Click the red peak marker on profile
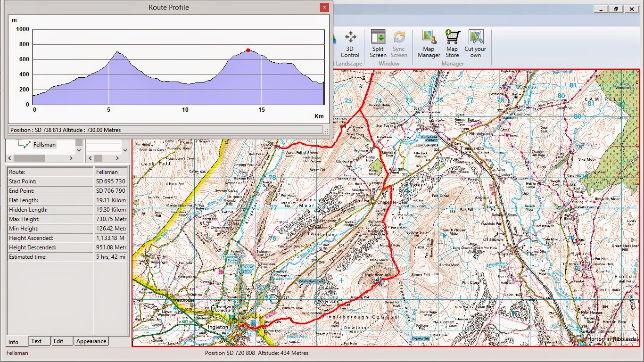Screen dimensions: 644x362 click(x=248, y=50)
